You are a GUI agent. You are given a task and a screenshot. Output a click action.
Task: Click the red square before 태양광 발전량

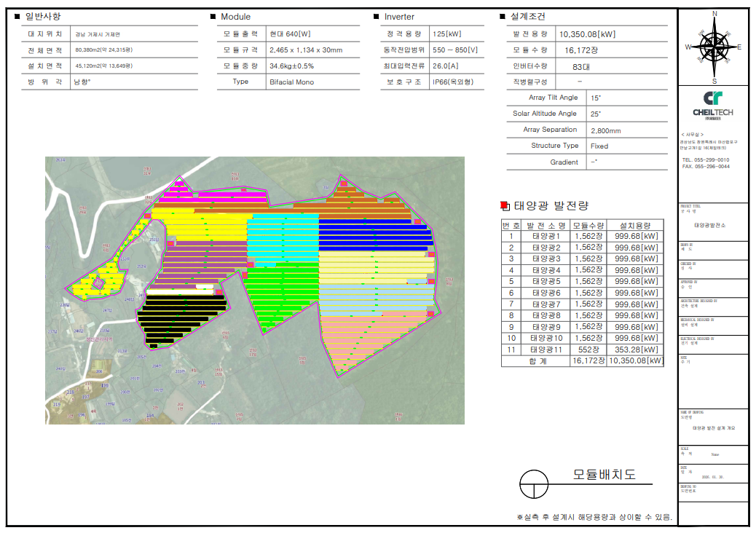pos(505,206)
